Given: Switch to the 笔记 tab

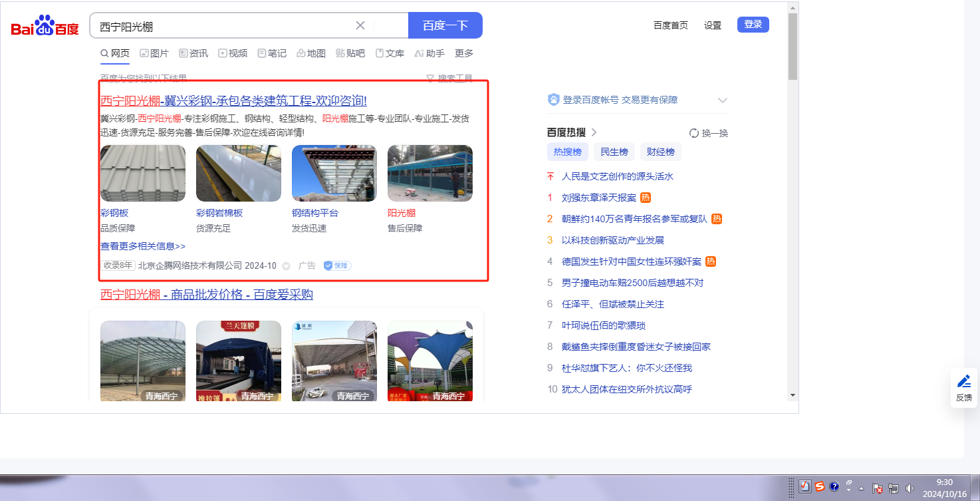Looking at the screenshot, I should point(272,53).
